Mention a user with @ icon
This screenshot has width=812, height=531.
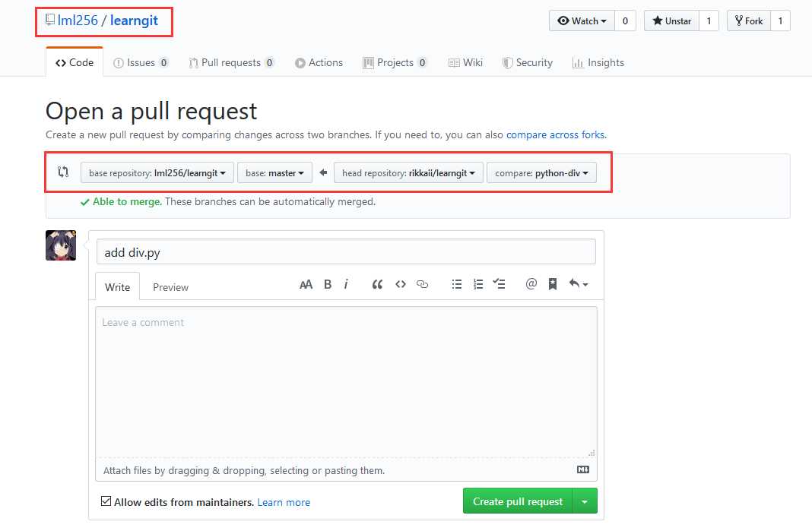point(531,284)
